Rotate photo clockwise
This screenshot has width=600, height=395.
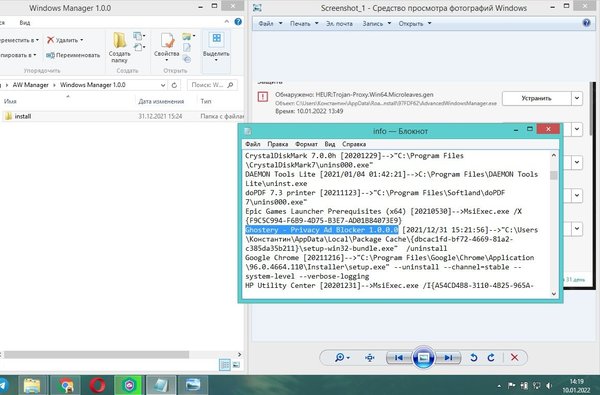point(491,357)
